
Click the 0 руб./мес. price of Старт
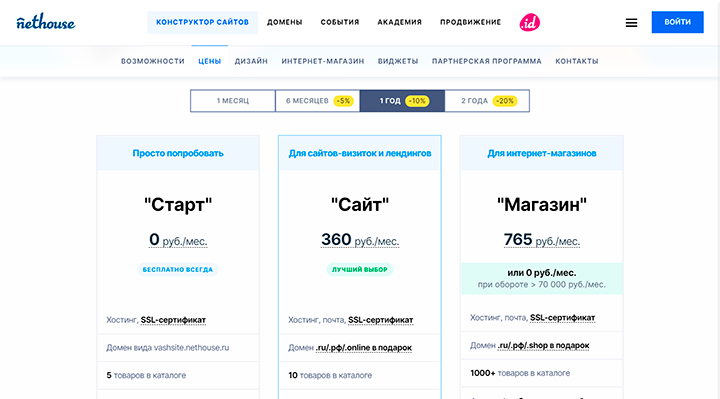(178, 240)
